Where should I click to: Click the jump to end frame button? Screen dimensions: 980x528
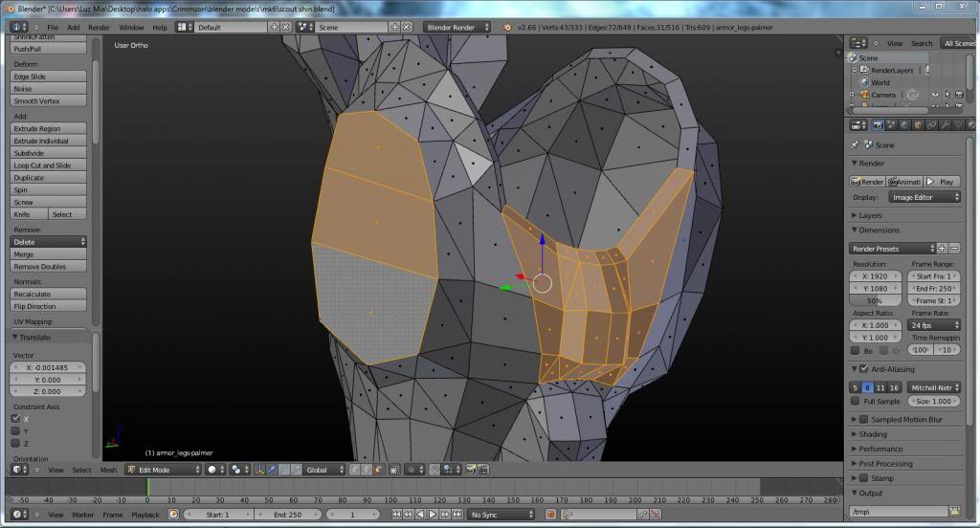pyautogui.click(x=457, y=515)
